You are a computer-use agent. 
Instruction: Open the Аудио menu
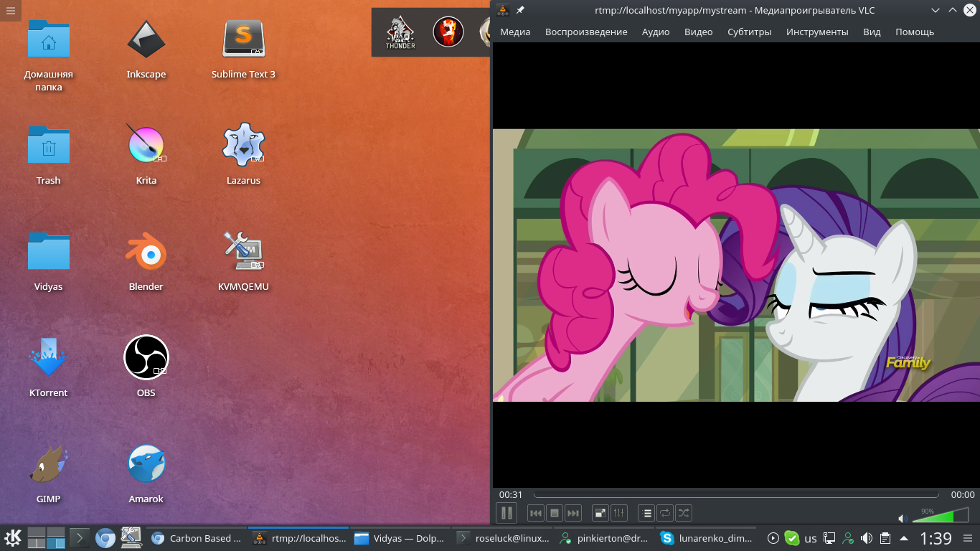pos(656,32)
